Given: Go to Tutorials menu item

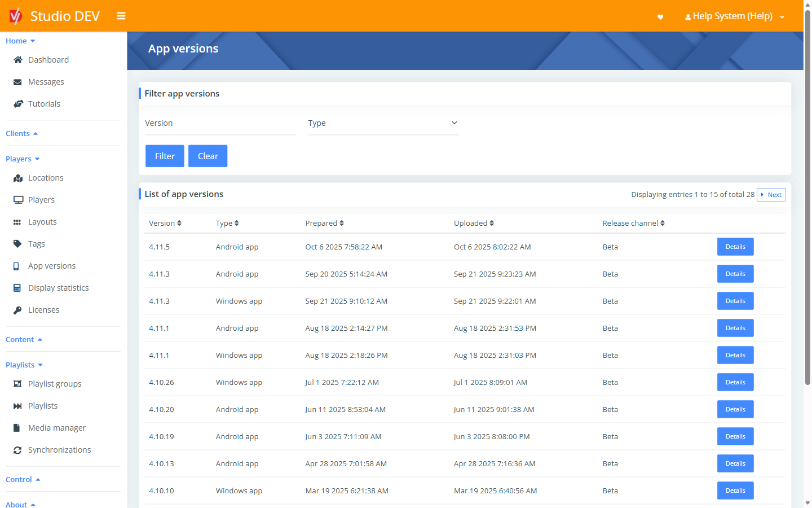Looking at the screenshot, I should click(44, 104).
